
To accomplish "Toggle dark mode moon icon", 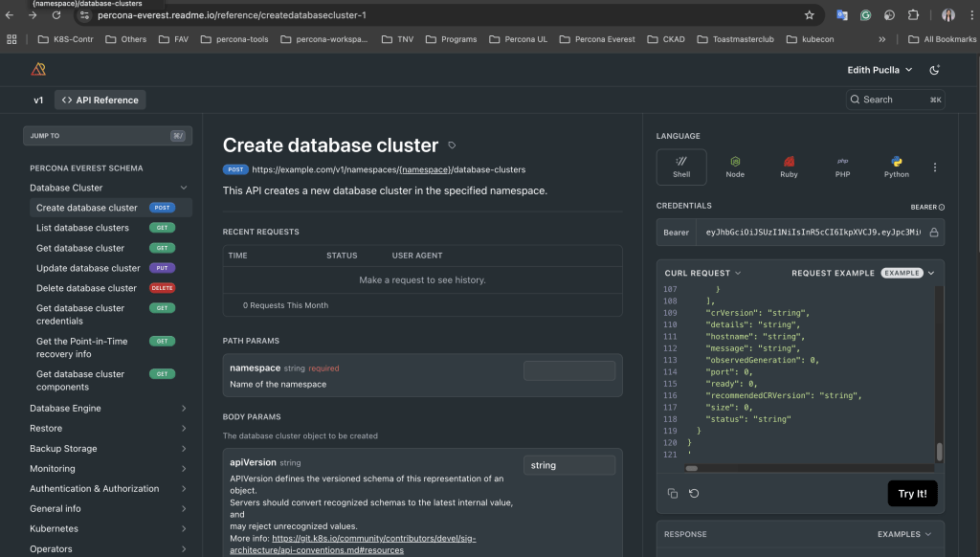I will click(935, 70).
